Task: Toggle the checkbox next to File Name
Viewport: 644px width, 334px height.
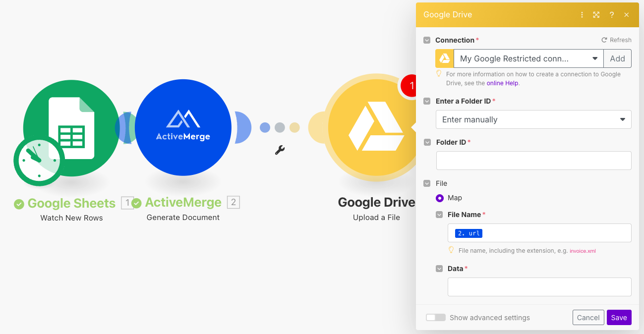Action: (439, 214)
